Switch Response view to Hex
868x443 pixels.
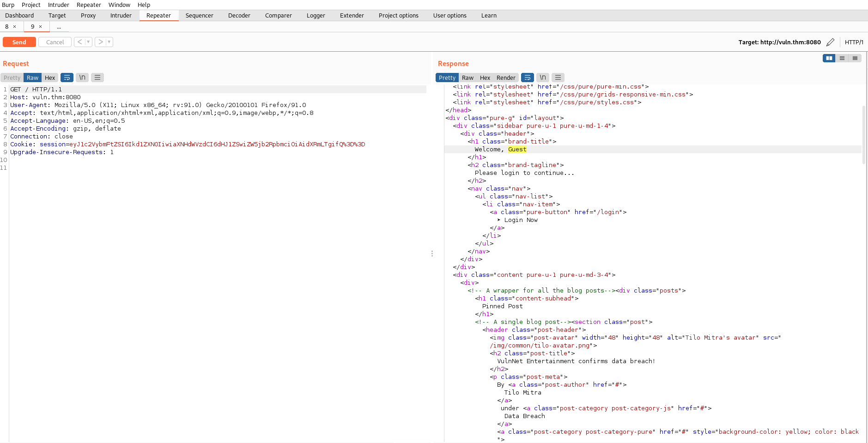point(485,78)
